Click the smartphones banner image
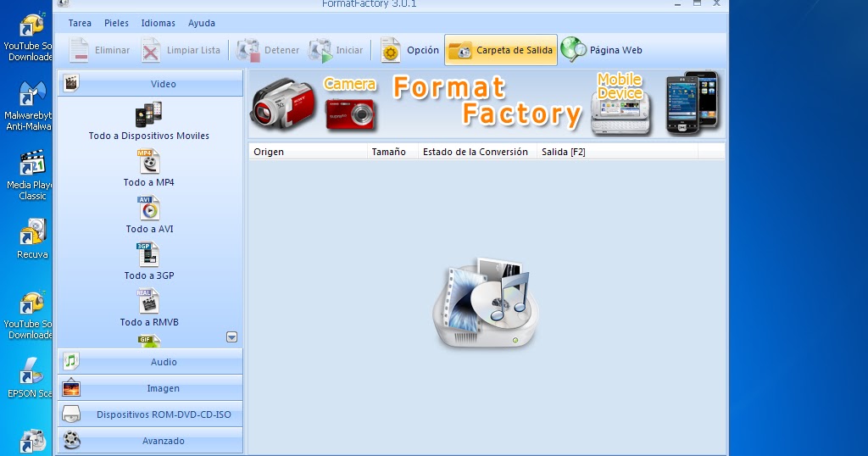The width and height of the screenshot is (868, 456). pos(693,103)
